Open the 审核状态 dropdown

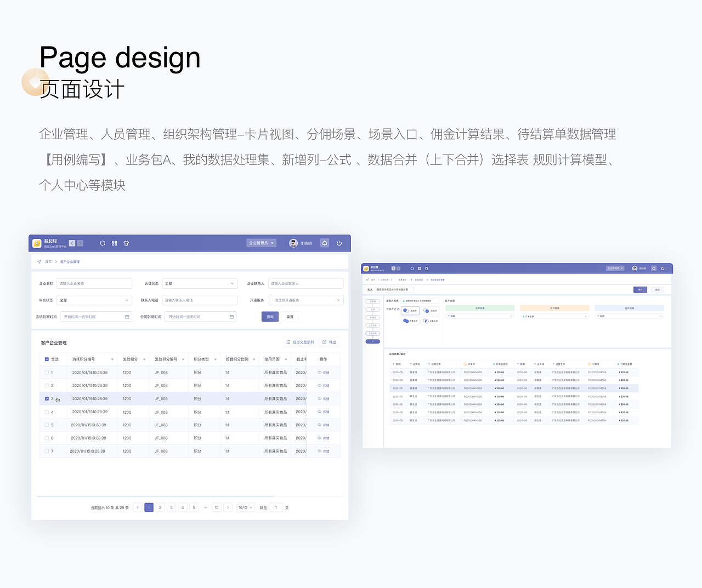[94, 300]
